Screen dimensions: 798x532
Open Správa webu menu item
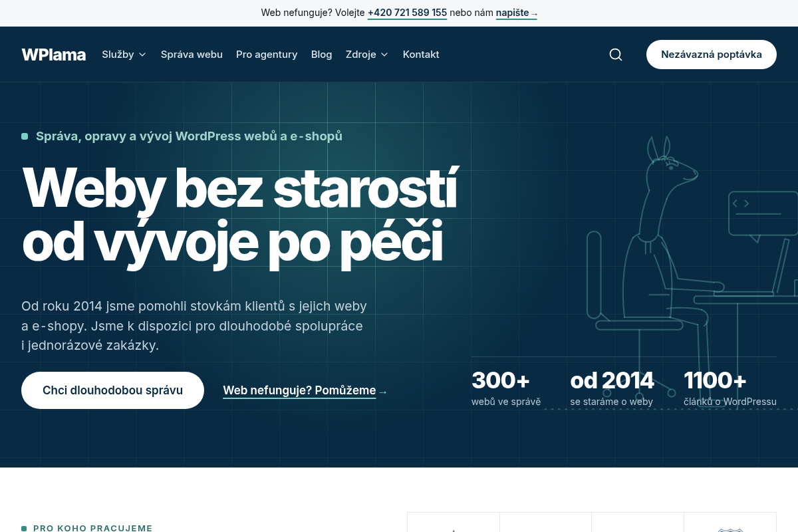point(192,55)
